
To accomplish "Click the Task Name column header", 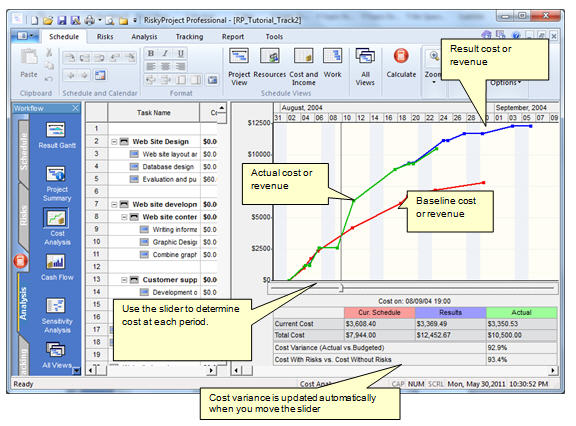I will click(154, 112).
